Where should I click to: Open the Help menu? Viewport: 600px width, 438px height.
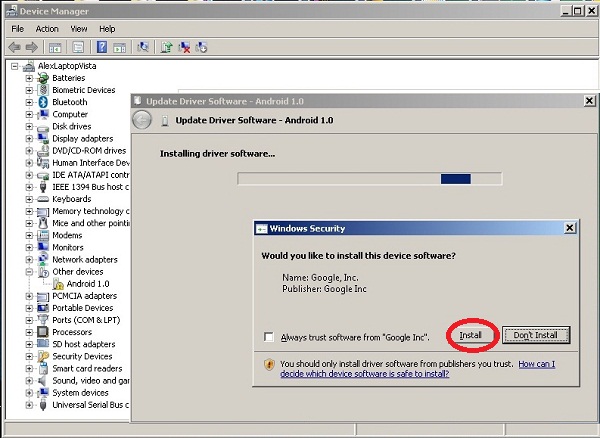107,29
